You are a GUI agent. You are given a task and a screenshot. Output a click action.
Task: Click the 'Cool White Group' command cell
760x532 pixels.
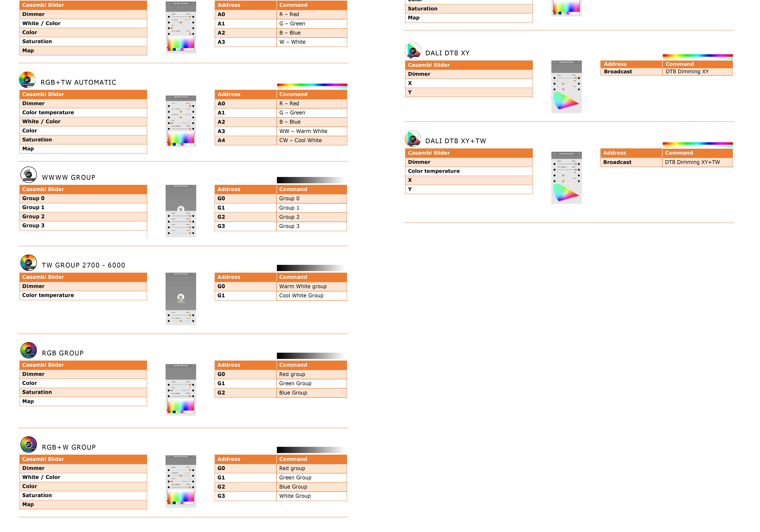(x=312, y=296)
